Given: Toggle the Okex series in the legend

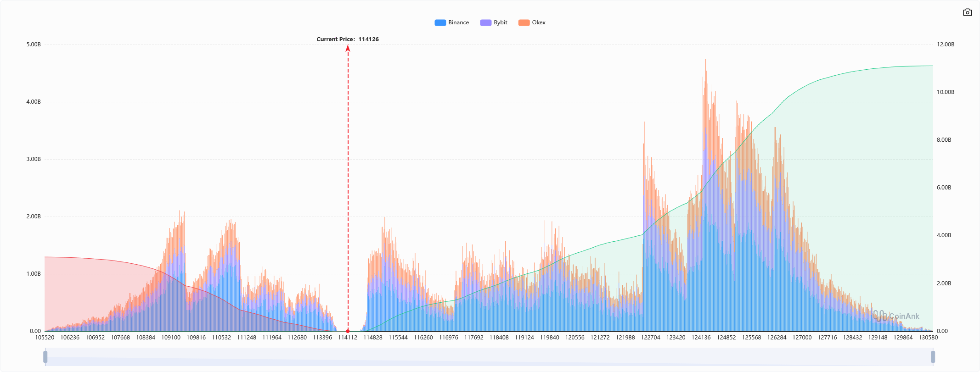Looking at the screenshot, I should (538, 22).
